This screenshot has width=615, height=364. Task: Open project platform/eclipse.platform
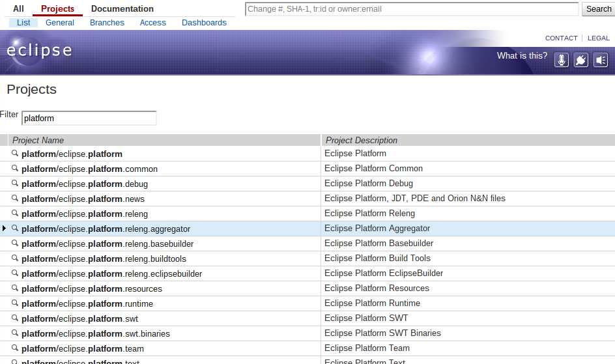pos(72,154)
